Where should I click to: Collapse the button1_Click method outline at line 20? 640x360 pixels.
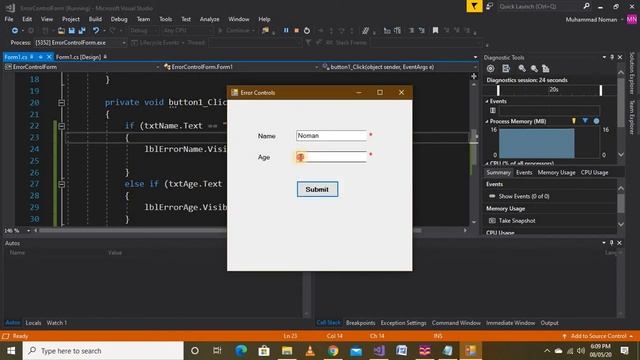[x=61, y=103]
